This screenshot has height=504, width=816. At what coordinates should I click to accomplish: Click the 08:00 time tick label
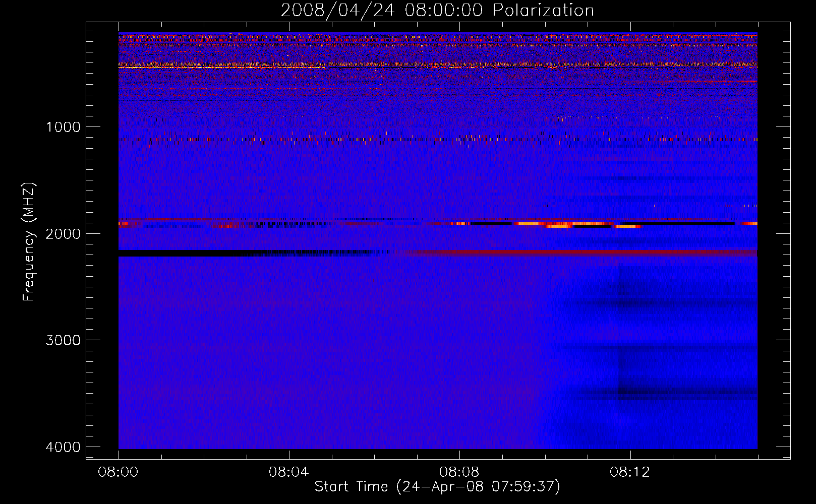119,472
